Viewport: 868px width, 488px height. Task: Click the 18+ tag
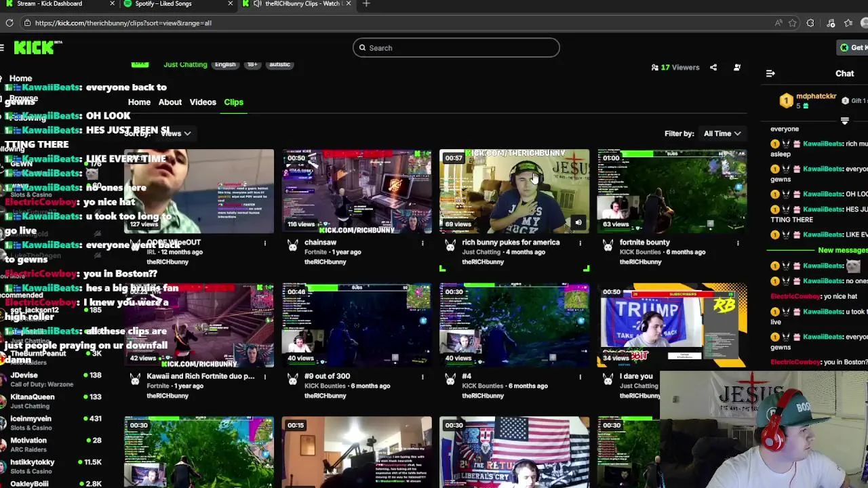point(252,64)
